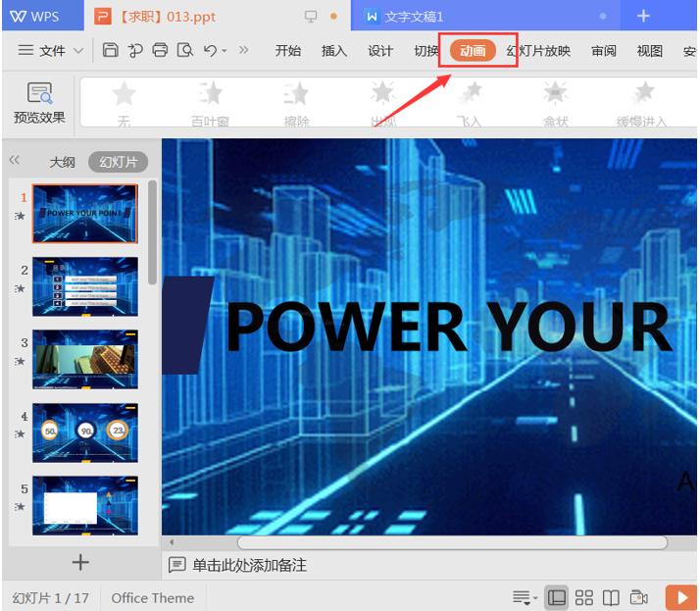Click the Undo arrow icon
This screenshot has width=700, height=611.
click(x=210, y=50)
